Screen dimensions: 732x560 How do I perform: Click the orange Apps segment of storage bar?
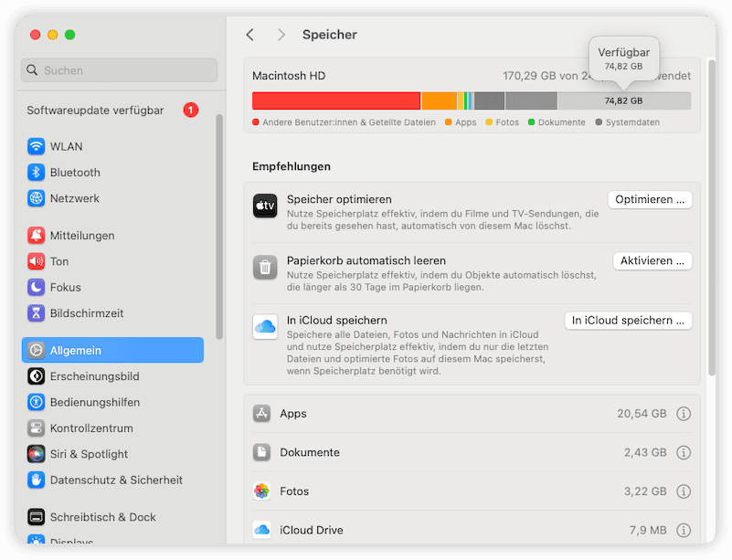439,100
